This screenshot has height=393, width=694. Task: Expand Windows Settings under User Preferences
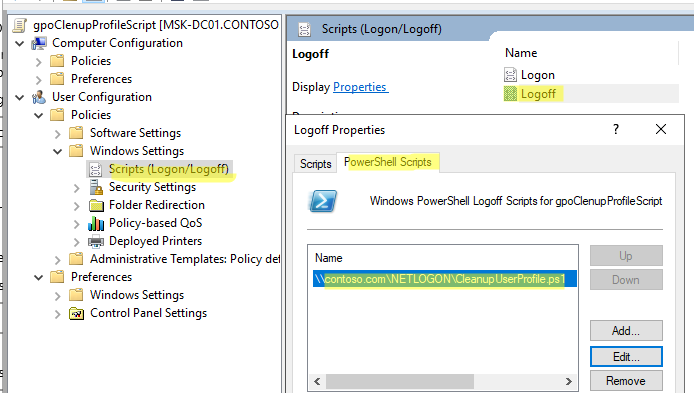pyautogui.click(x=58, y=296)
